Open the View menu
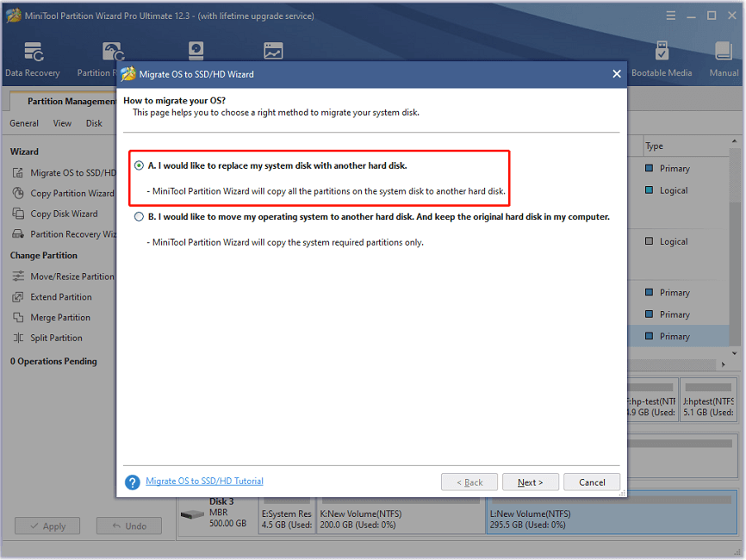 62,123
